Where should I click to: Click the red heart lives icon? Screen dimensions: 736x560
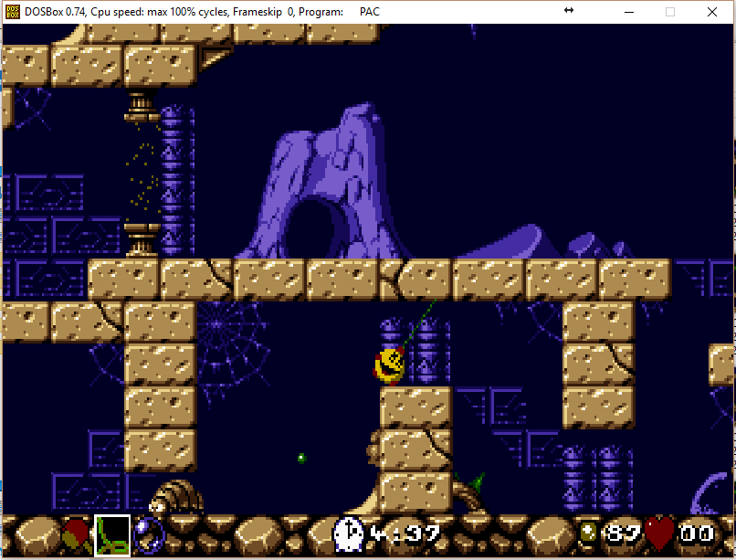(x=659, y=533)
